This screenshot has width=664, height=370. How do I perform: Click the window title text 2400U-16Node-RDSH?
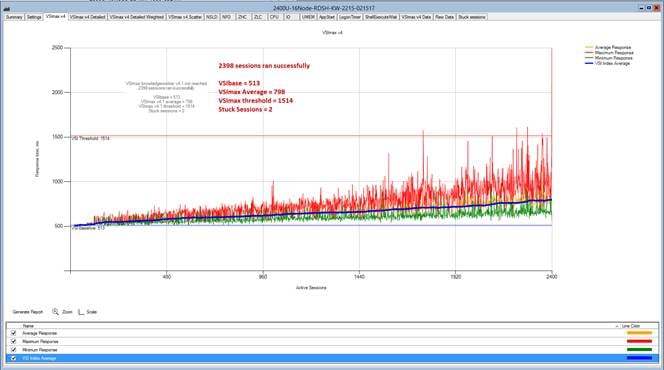(324, 8)
